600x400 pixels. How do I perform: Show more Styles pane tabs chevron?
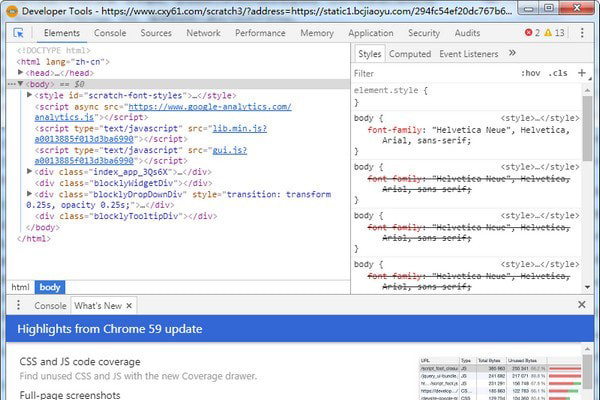tap(512, 53)
